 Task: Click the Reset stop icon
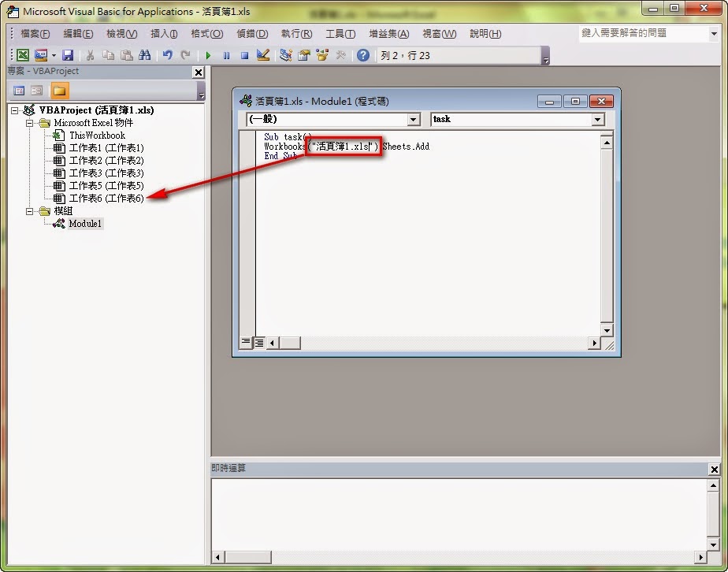[245, 55]
